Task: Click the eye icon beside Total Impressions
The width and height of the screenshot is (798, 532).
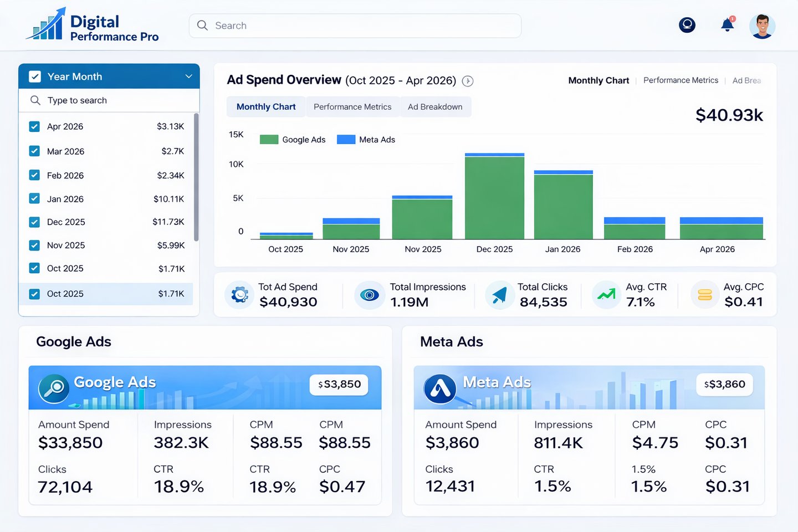Action: [370, 295]
